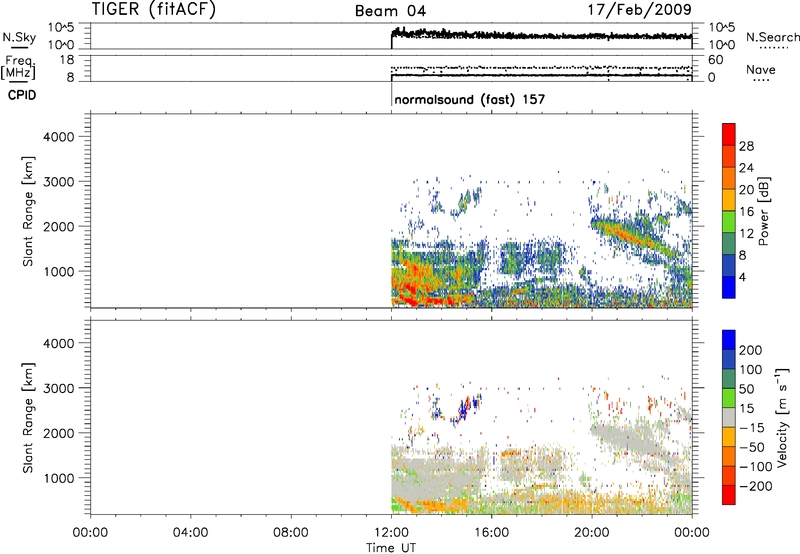
Task: Pick the orange 20–24 dB Power color band
Action: coord(729,178)
